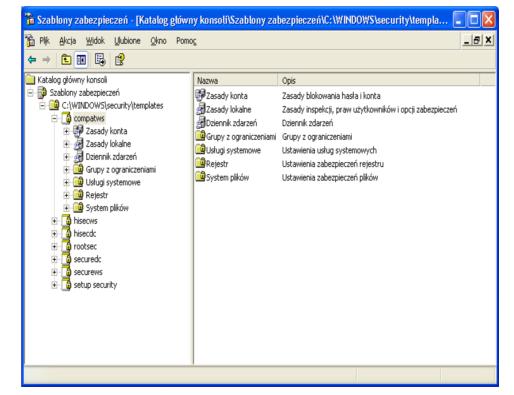
Task: Expand the securews template node
Action: (54, 272)
